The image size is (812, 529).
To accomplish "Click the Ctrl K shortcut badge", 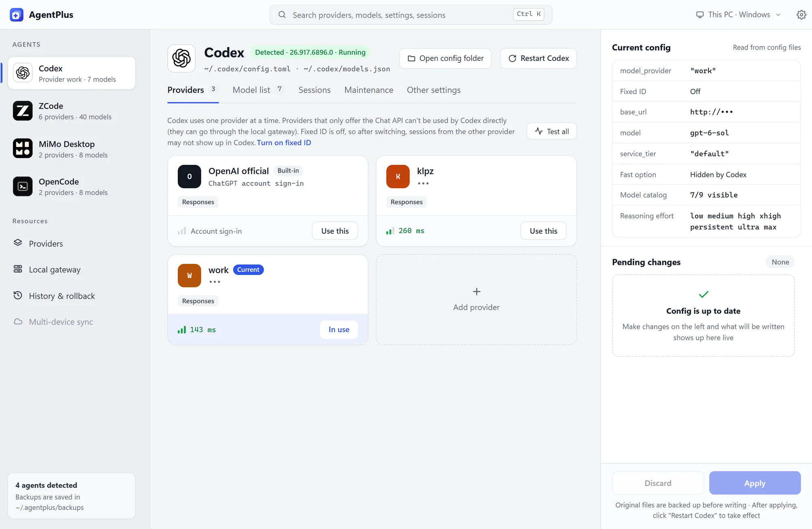I will 529,14.
